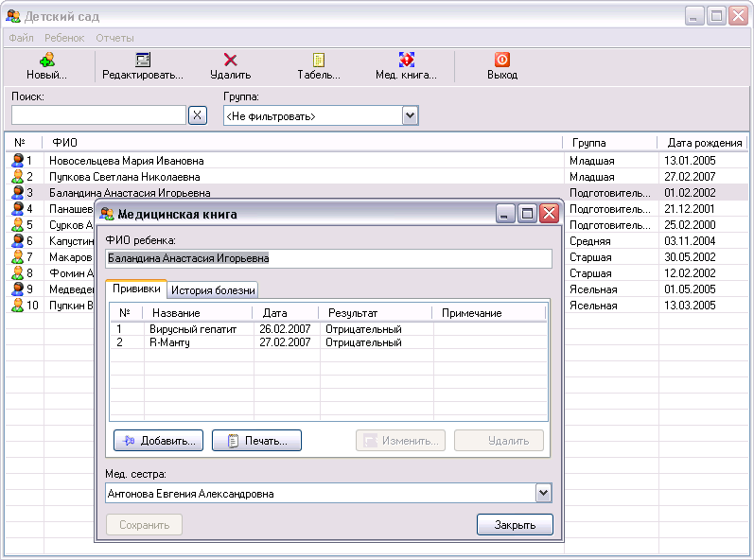Open the Файл menu
This screenshot has height=560, width=754.
(x=21, y=38)
